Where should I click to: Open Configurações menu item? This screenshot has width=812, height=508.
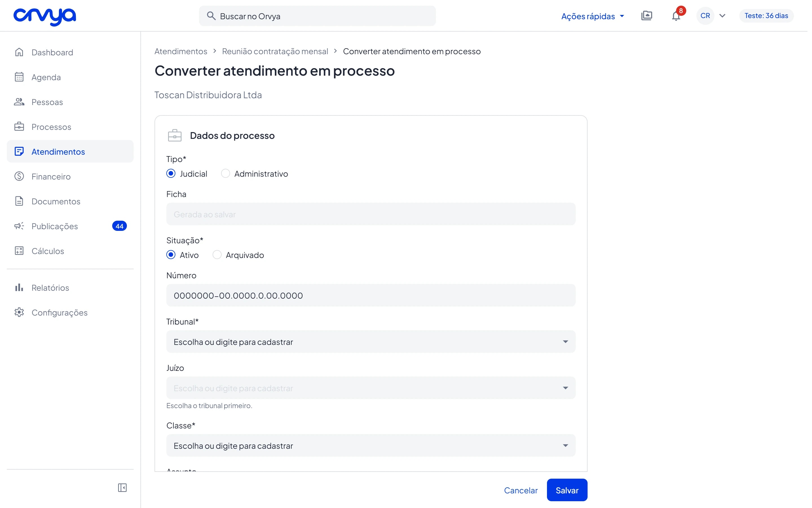[70, 312]
